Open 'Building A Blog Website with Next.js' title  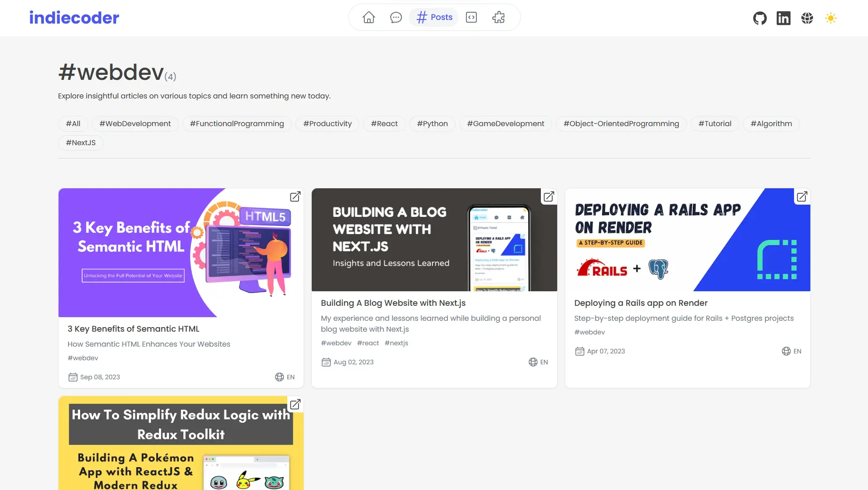pyautogui.click(x=393, y=303)
